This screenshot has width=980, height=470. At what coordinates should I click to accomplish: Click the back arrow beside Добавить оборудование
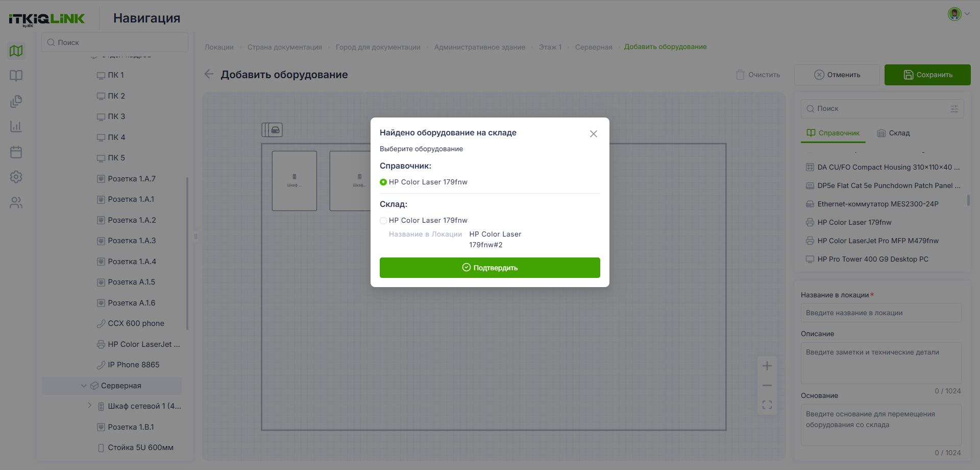[x=209, y=74]
